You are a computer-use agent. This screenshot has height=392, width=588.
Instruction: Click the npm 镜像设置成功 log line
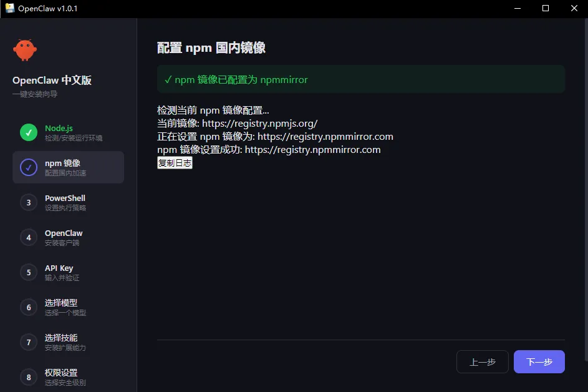click(269, 150)
